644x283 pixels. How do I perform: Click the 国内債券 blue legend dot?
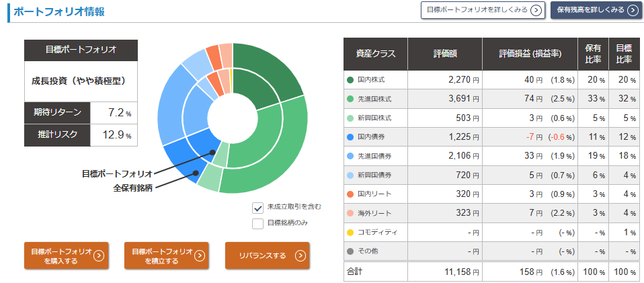coord(350,137)
